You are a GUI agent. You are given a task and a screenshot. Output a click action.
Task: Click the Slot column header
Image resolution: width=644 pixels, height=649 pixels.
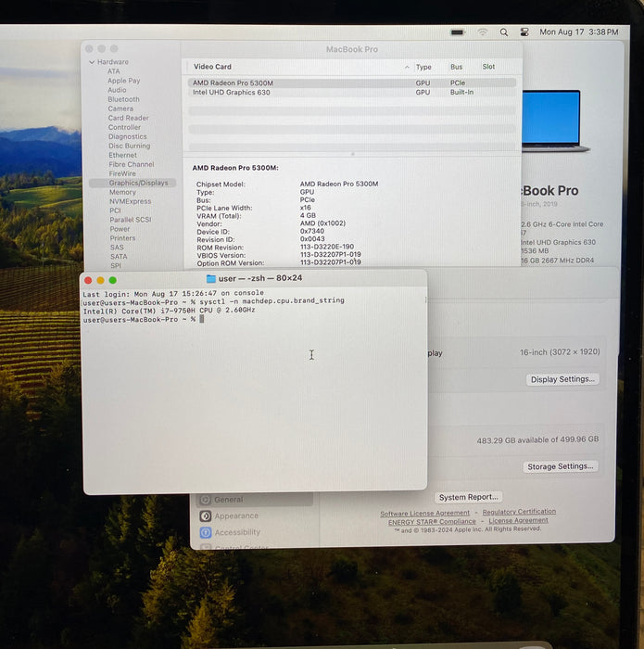pyautogui.click(x=488, y=67)
